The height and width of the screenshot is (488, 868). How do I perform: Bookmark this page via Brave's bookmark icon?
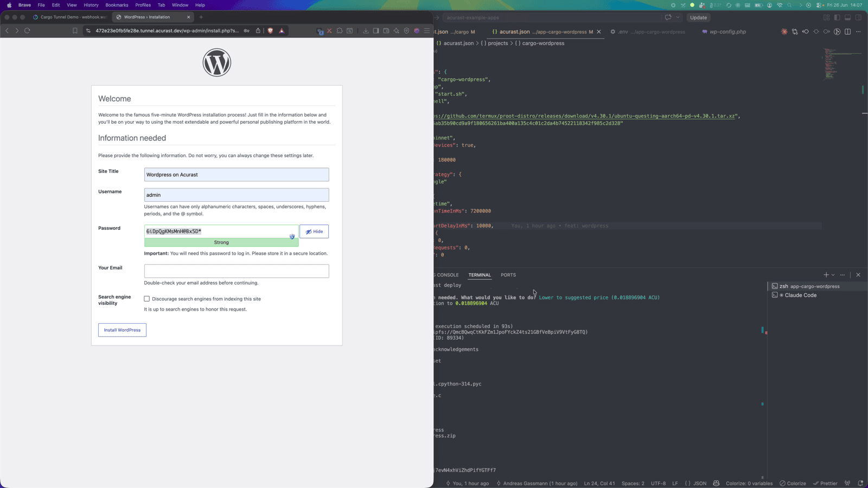[75, 31]
